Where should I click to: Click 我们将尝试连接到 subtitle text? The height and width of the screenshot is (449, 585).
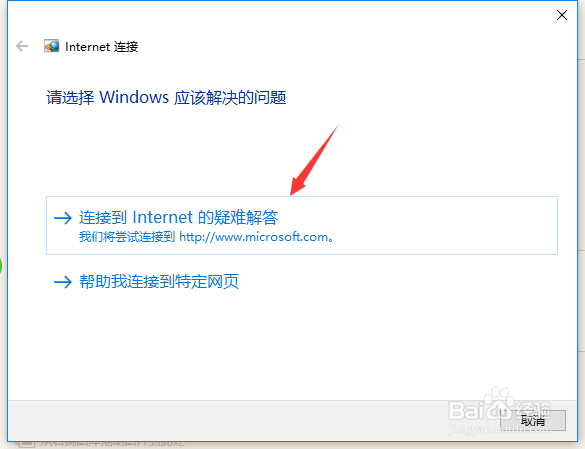127,237
